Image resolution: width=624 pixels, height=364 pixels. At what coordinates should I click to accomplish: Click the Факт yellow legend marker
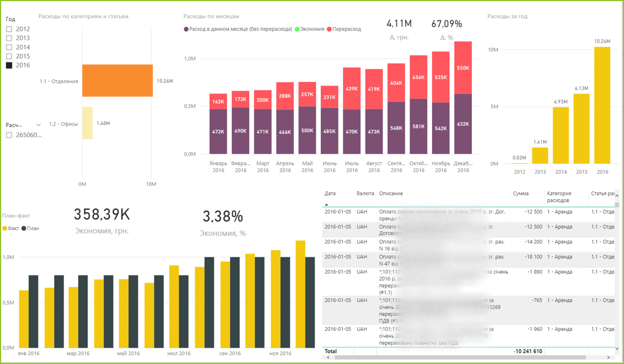5,228
